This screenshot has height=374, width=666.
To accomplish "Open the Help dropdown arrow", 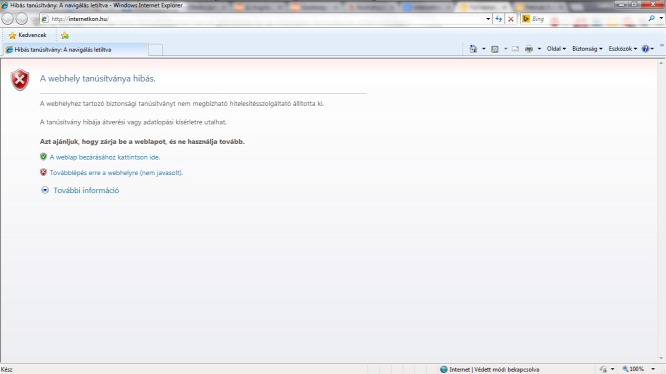I will [x=652, y=49].
